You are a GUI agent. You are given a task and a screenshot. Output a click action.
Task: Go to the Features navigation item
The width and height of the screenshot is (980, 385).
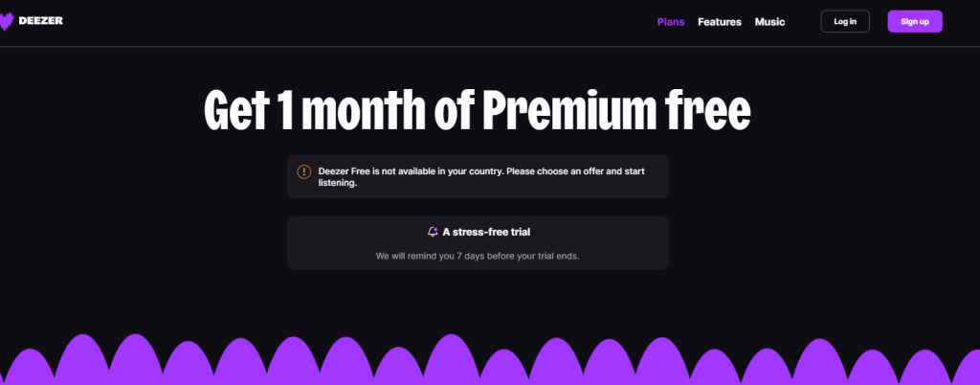pos(720,22)
